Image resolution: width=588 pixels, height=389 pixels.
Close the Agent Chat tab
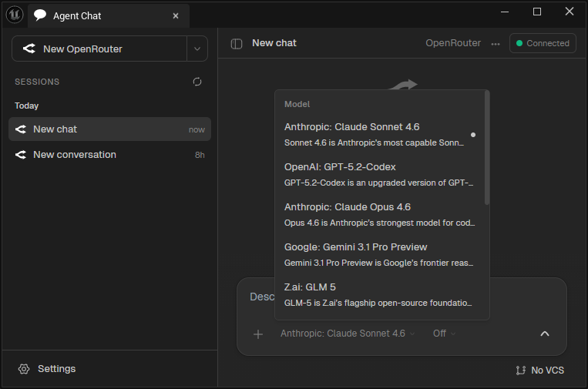[x=176, y=15]
